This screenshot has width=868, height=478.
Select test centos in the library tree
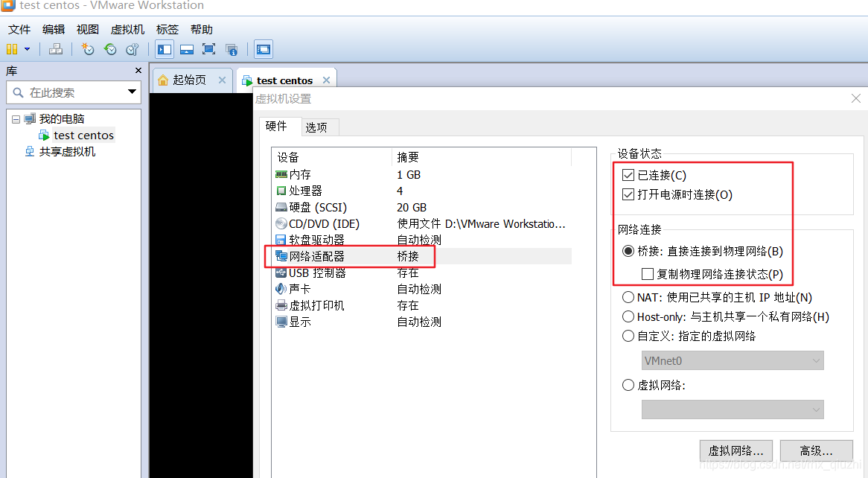(x=83, y=136)
